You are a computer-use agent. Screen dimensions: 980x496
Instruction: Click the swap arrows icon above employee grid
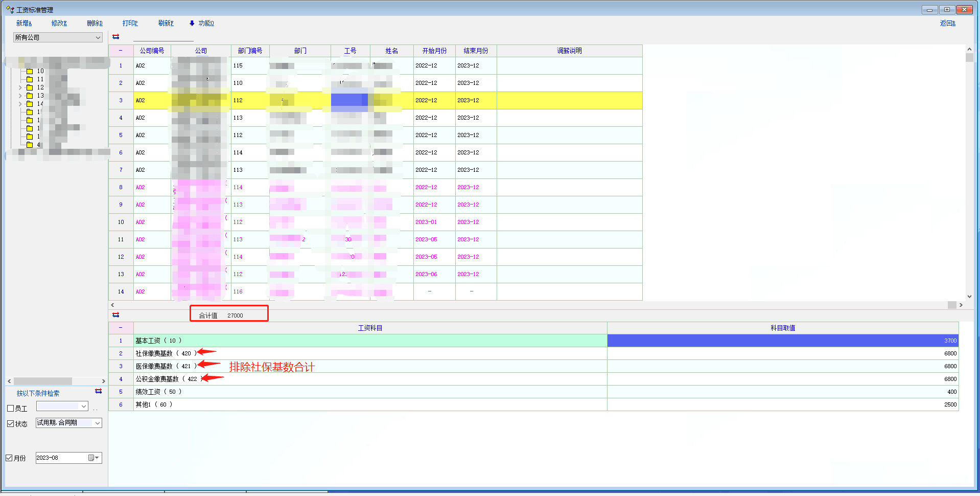pyautogui.click(x=116, y=37)
